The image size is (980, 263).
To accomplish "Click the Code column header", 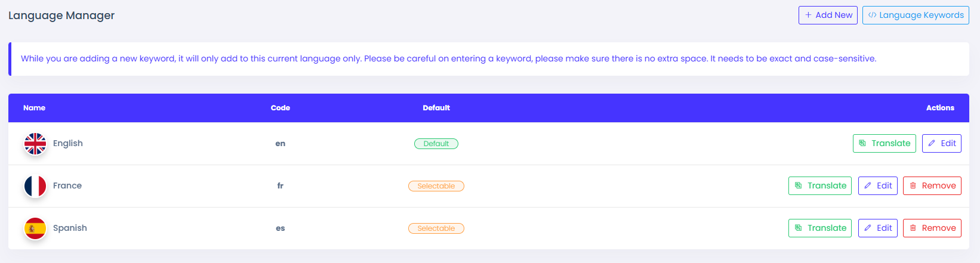I will click(x=281, y=108).
